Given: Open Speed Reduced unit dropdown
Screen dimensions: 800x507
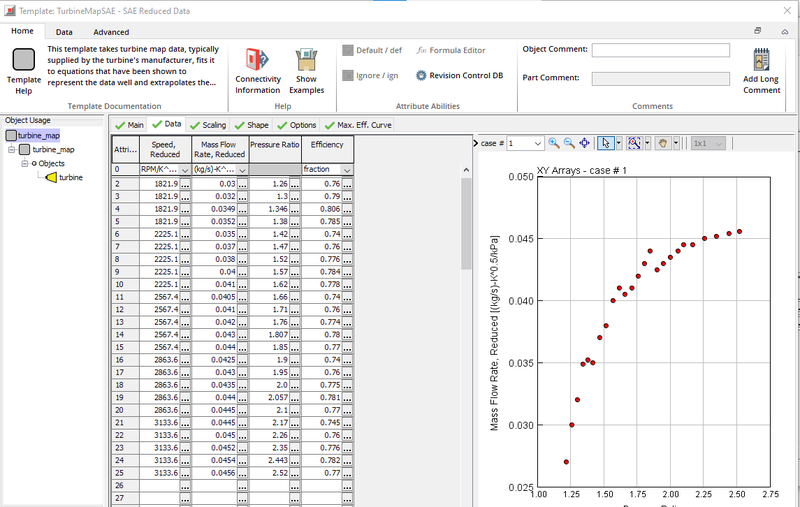Looking at the screenshot, I should pos(185,170).
